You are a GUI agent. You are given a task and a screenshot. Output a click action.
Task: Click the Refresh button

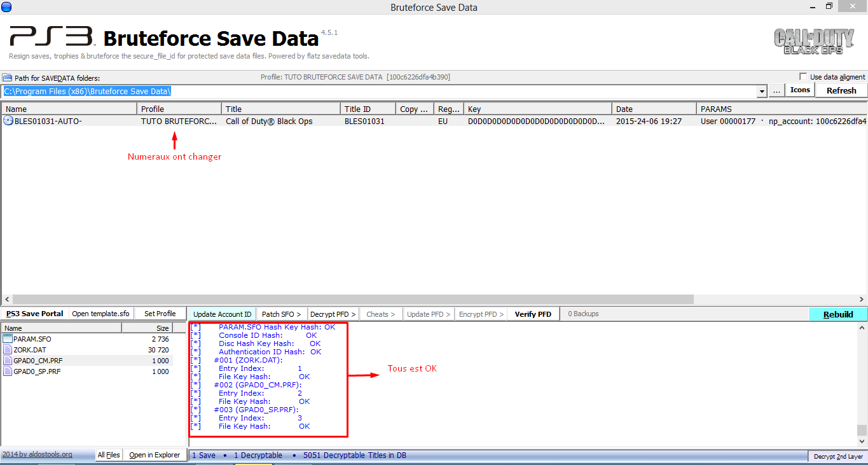841,90
